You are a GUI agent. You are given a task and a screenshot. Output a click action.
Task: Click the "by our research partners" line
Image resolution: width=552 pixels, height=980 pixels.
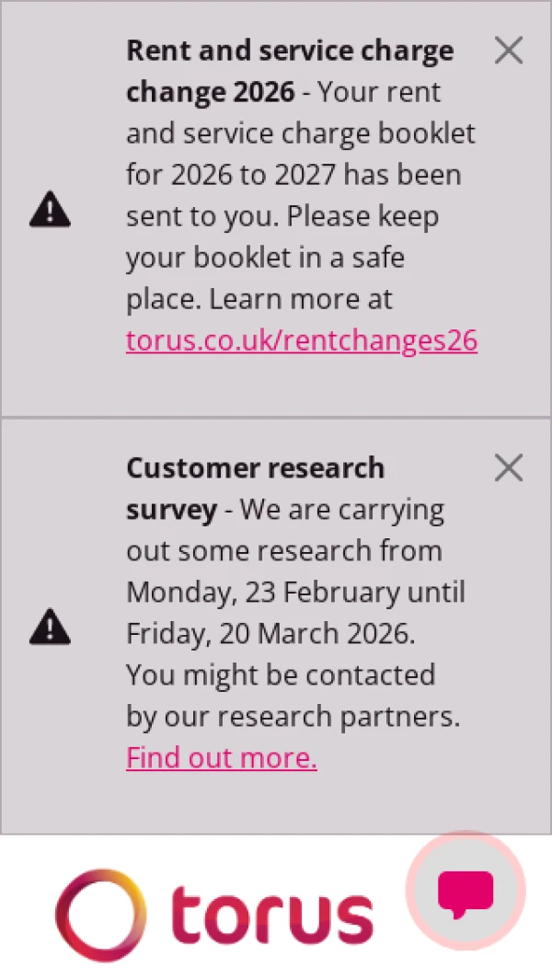pyautogui.click(x=293, y=716)
